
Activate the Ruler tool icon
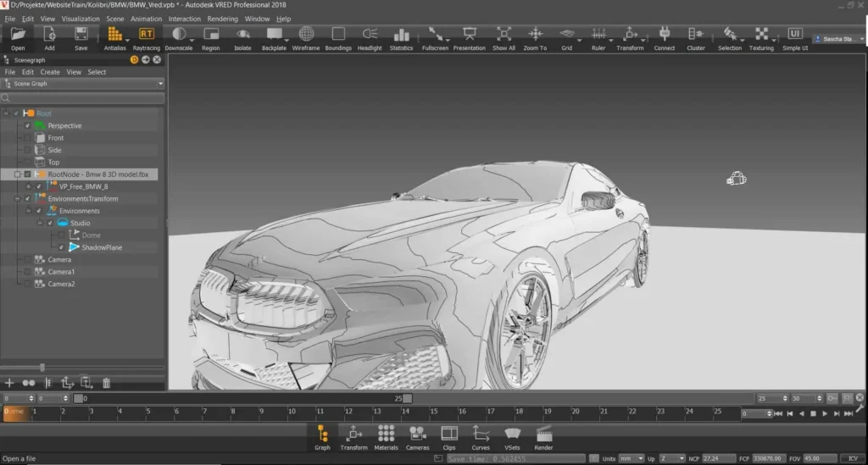click(x=598, y=34)
